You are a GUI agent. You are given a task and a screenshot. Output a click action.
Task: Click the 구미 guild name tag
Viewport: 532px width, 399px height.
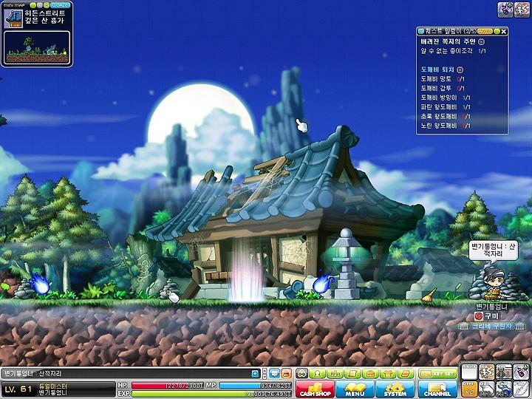click(x=488, y=316)
